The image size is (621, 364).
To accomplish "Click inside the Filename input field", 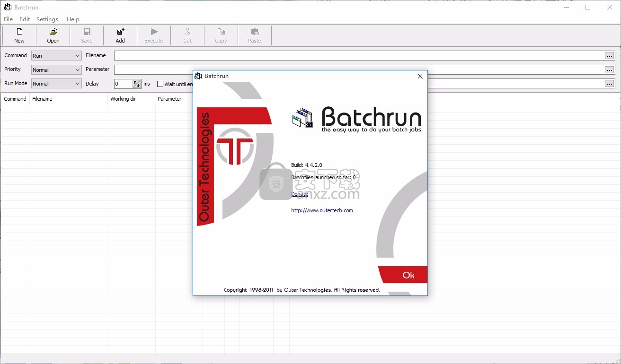I will pyautogui.click(x=359, y=56).
